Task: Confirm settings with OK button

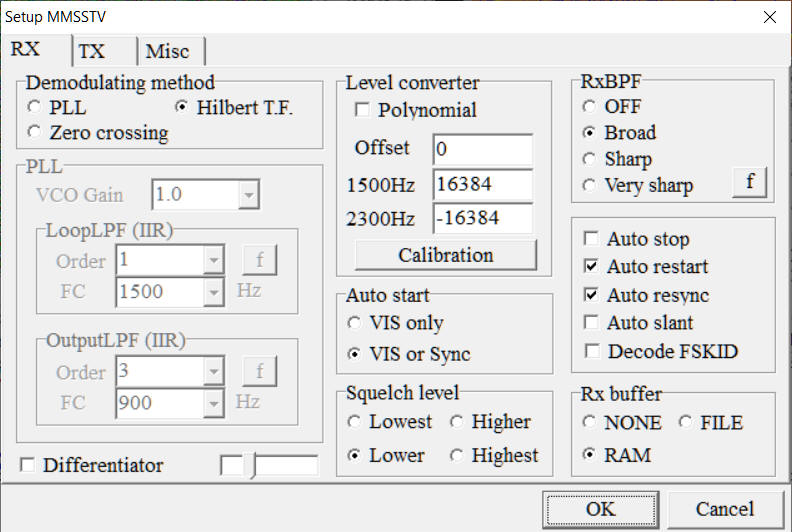Action: (600, 509)
